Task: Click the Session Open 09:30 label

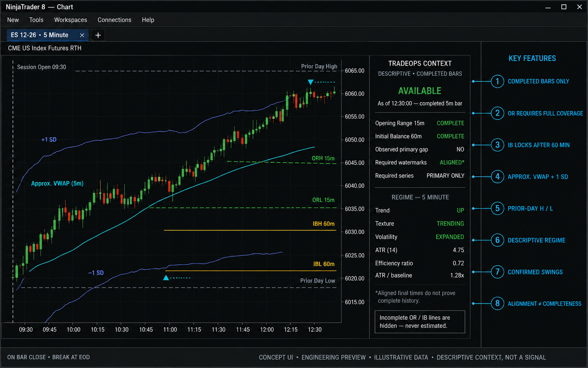Action: tap(42, 67)
